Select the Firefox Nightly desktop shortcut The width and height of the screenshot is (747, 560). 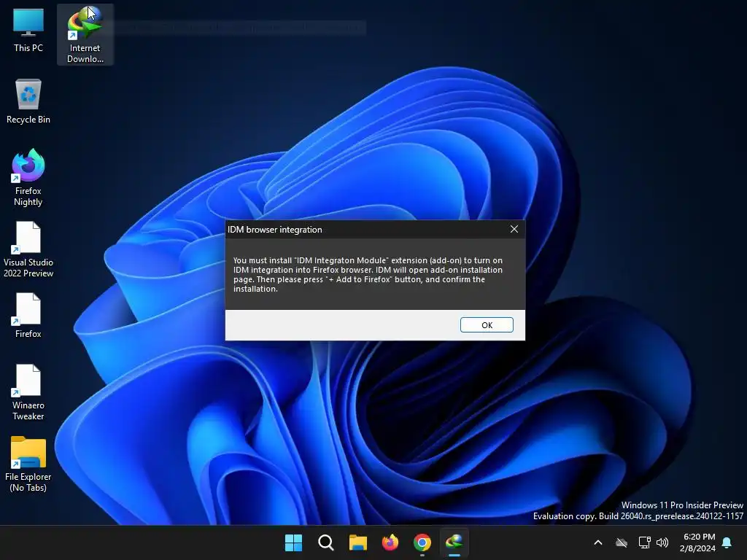[x=28, y=177]
